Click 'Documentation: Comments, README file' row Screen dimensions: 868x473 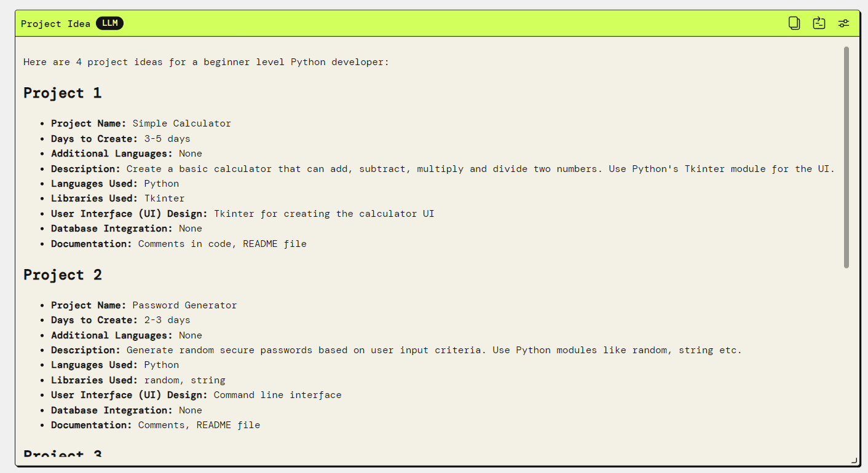point(156,425)
